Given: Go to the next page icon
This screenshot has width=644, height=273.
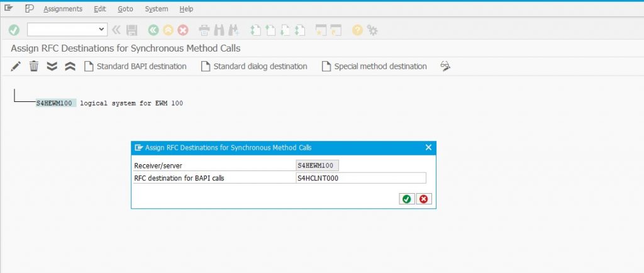Looking at the screenshot, I should pyautogui.click(x=285, y=30).
